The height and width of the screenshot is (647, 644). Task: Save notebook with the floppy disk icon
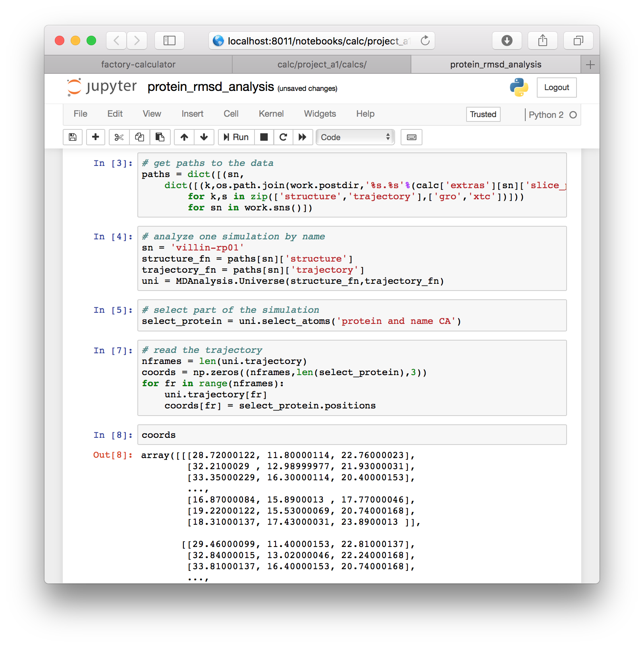click(x=73, y=137)
